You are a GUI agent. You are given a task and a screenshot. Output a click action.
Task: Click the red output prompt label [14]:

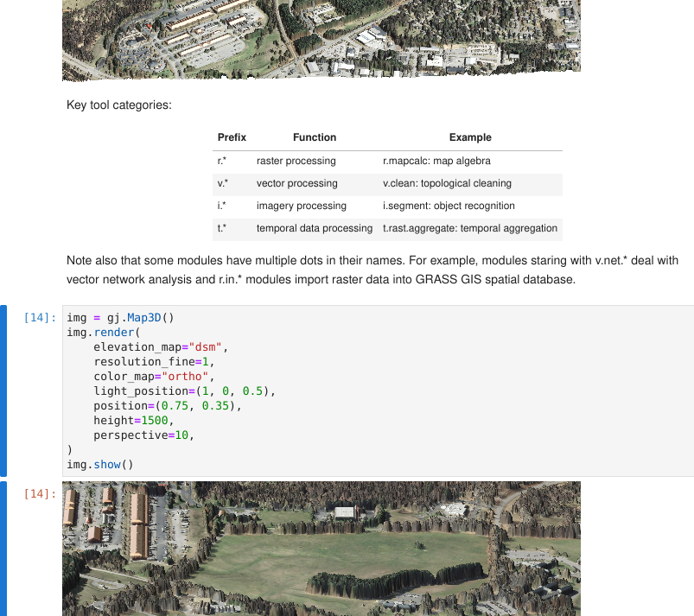pyautogui.click(x=40, y=494)
